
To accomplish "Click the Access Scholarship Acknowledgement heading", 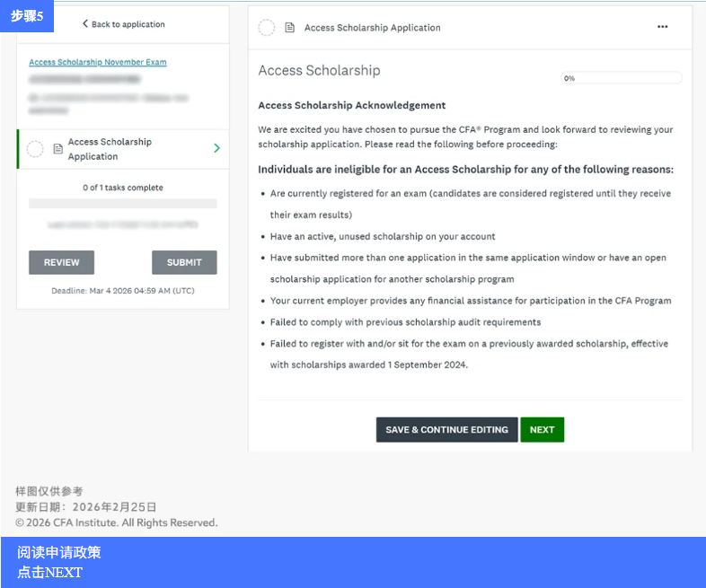I will coord(351,105).
